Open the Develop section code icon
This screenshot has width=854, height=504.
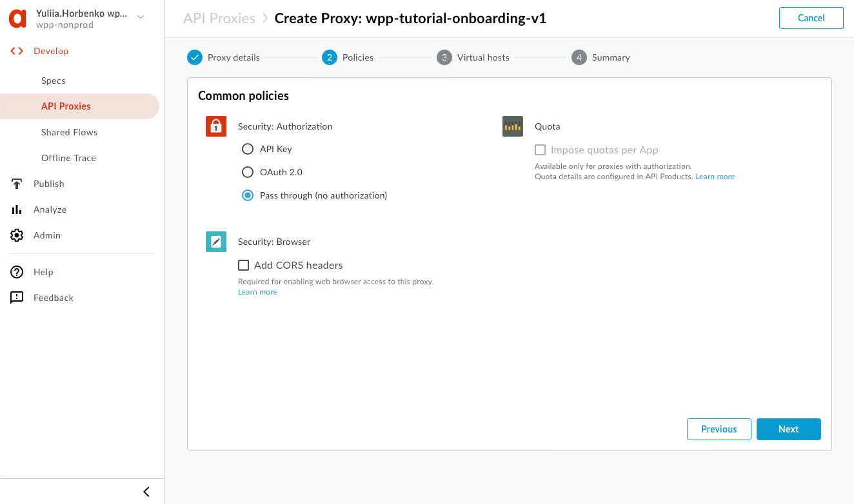tap(17, 51)
